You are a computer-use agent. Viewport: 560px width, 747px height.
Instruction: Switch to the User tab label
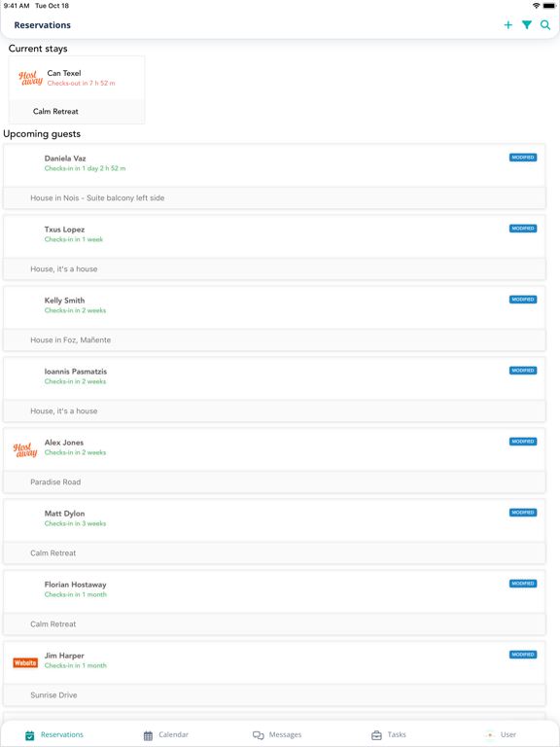[508, 734]
